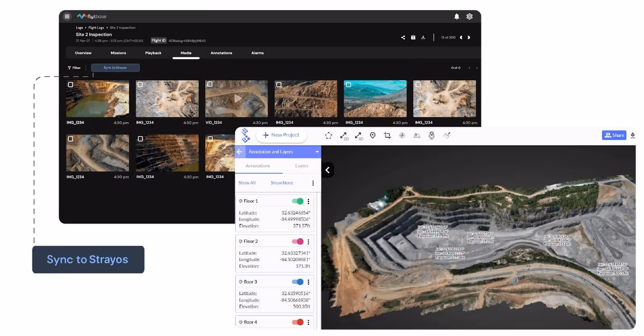Check the box on the green pond quarry image
The image size is (644, 336).
tap(70, 85)
